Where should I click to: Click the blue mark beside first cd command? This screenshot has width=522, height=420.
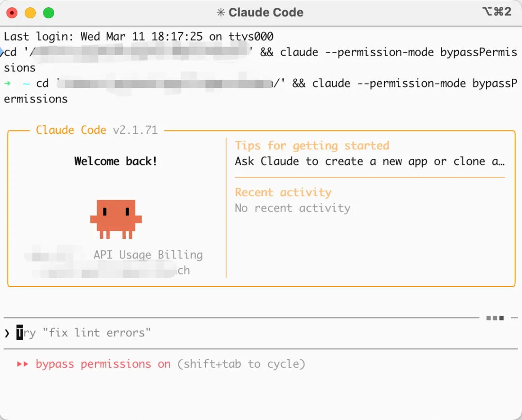tap(2, 52)
